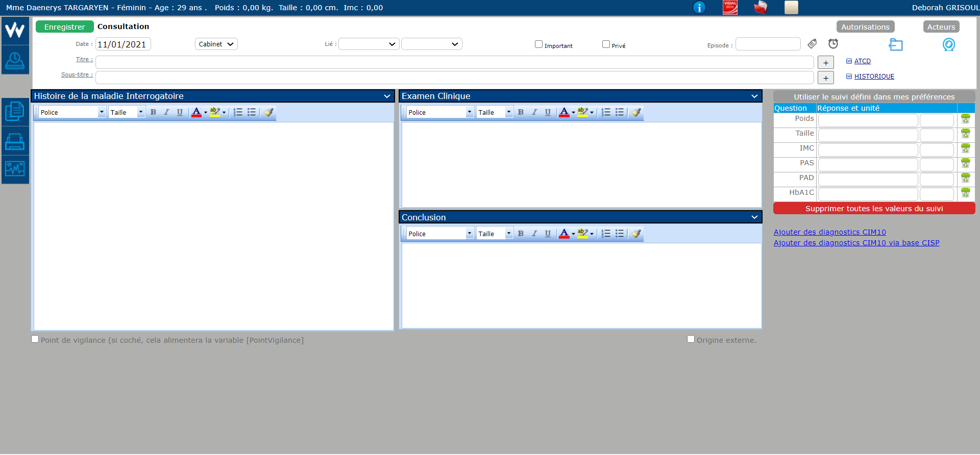Click the Titre text field
This screenshot has height=455, width=980.
pos(454,62)
